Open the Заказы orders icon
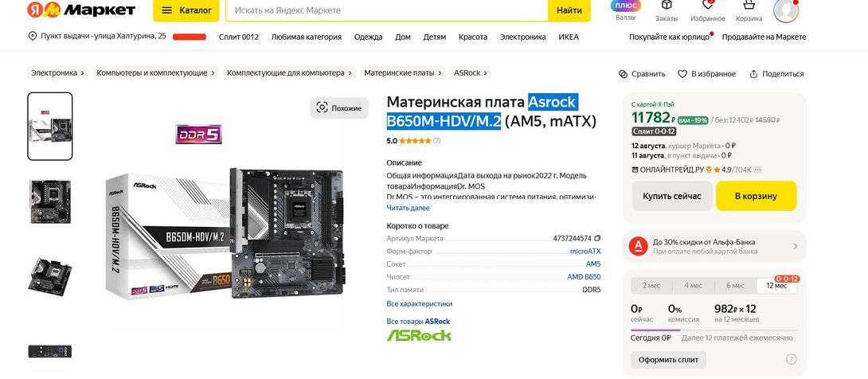868x379 pixels. coord(667,6)
